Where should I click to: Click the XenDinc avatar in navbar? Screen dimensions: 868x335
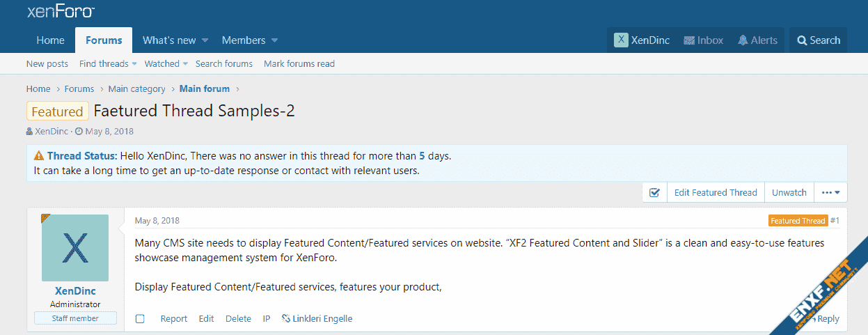coord(621,40)
